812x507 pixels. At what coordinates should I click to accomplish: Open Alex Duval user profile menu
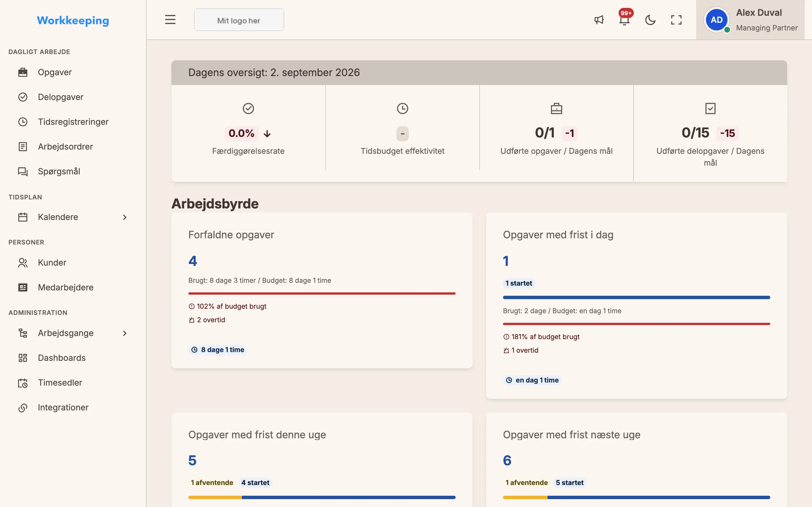click(750, 20)
